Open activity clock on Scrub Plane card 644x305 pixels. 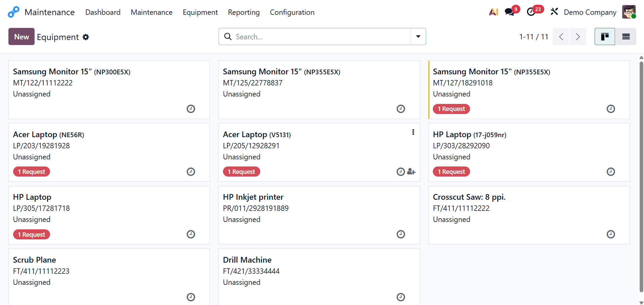pos(191,297)
